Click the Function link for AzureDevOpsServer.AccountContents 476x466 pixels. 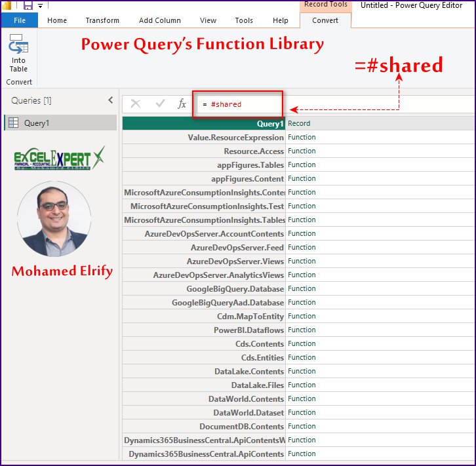[x=302, y=233]
